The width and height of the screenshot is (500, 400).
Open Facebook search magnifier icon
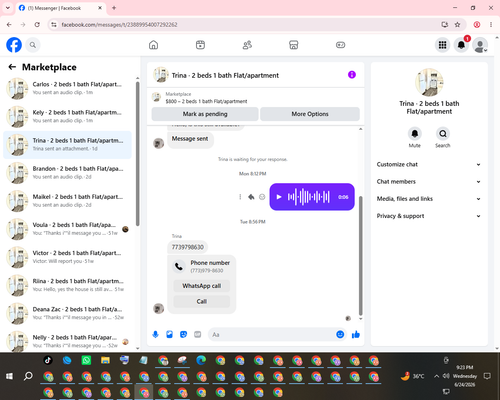pyautogui.click(x=33, y=45)
